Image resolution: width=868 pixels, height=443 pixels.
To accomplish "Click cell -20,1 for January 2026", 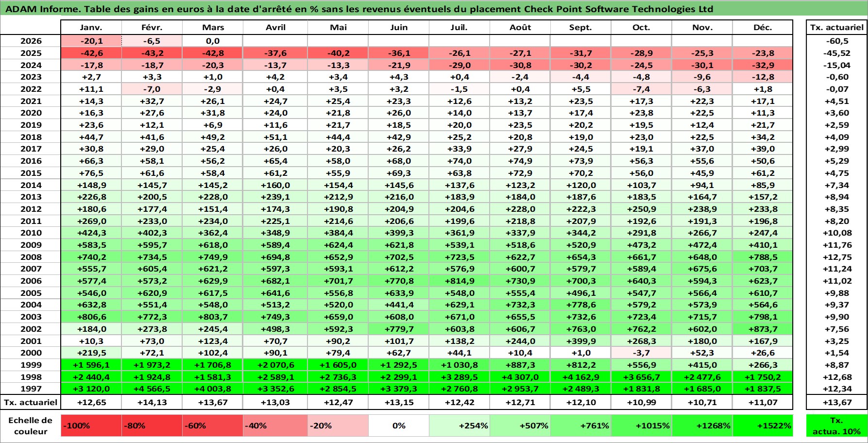I will (91, 41).
